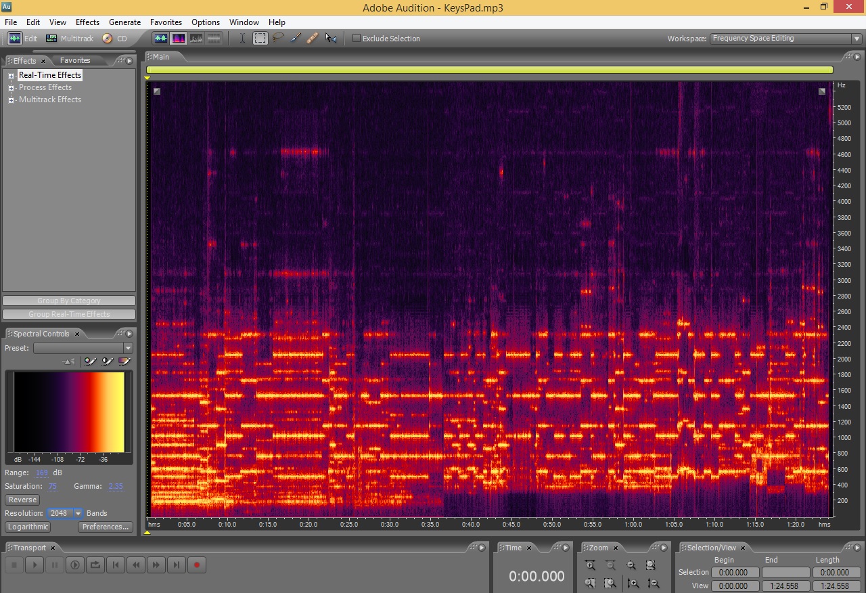Enable the Exclude Selection checkbox

coord(357,39)
